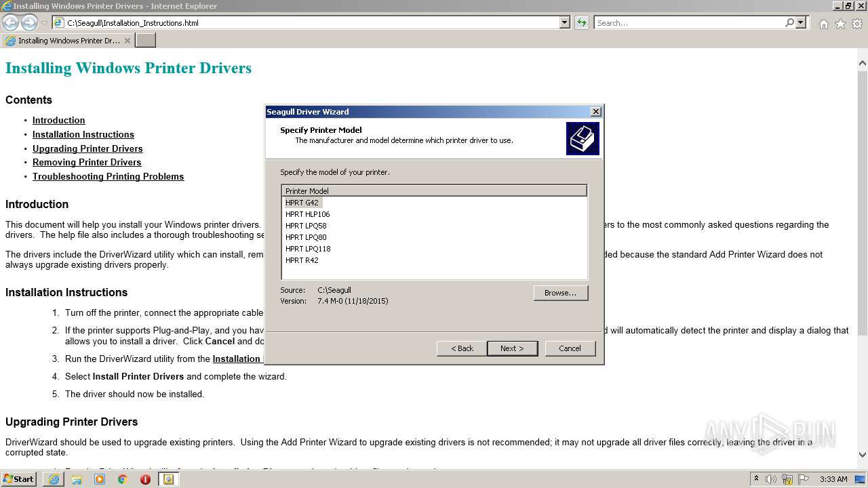The width and height of the screenshot is (868, 488).
Task: Click Next in Seagull Driver Wizard
Action: pos(512,348)
